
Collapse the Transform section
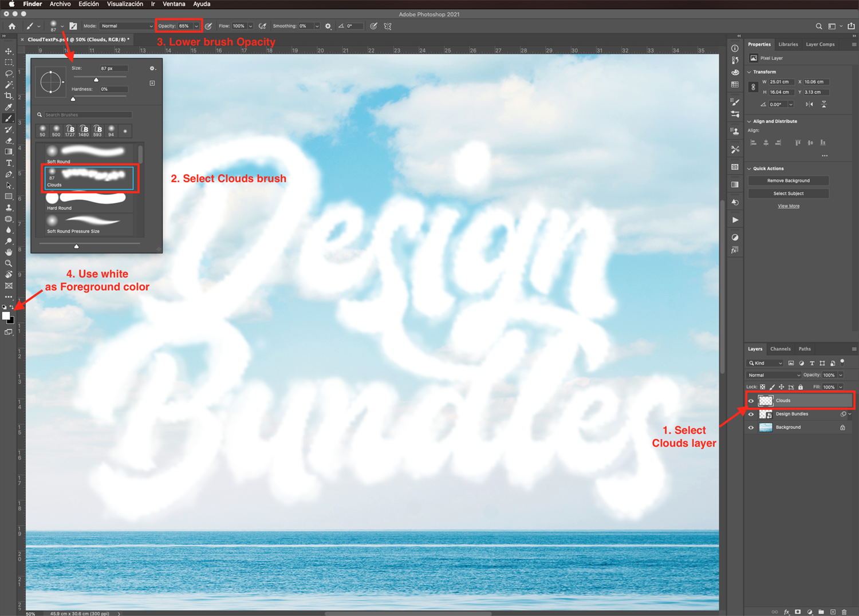[x=749, y=72]
